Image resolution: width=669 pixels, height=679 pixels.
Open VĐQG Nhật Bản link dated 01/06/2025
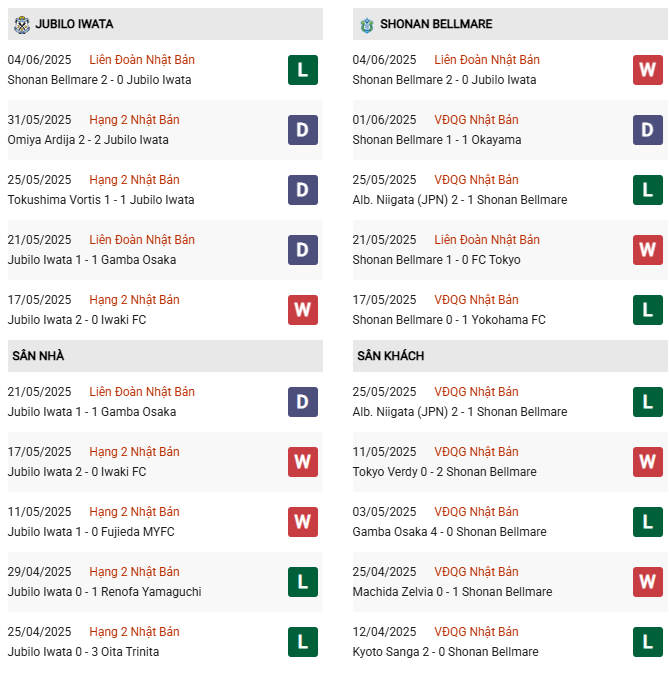click(x=476, y=120)
